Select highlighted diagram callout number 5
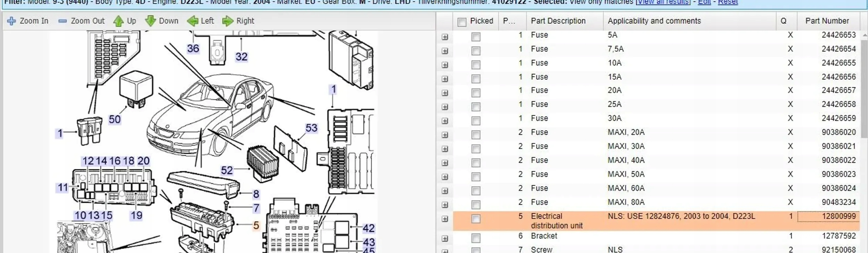This screenshot has height=253, width=868. pyautogui.click(x=256, y=226)
